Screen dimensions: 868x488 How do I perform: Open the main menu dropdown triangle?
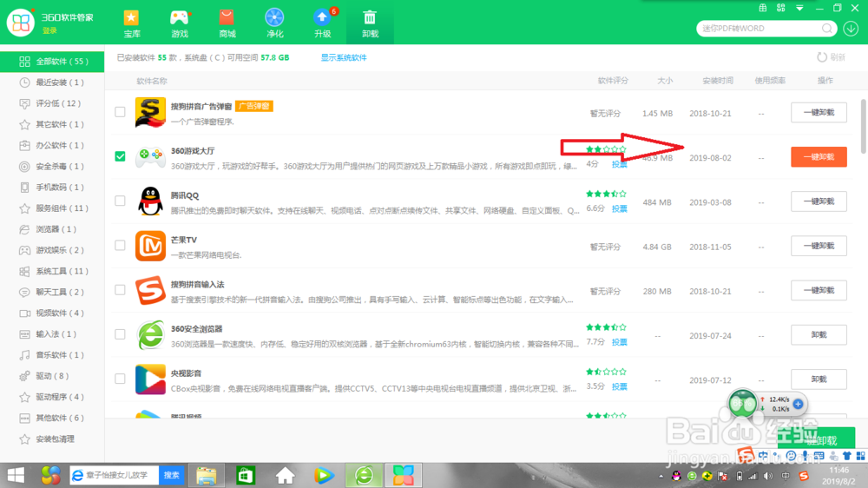coord(799,9)
